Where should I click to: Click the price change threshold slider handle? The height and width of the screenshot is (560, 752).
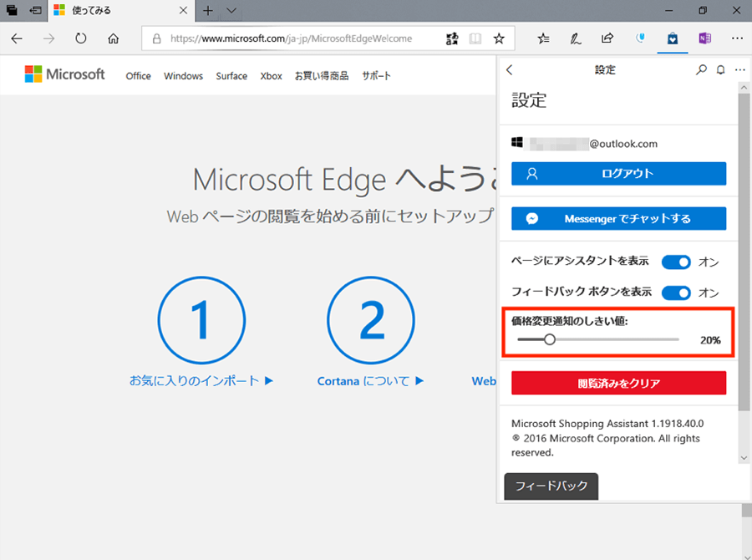coord(549,339)
